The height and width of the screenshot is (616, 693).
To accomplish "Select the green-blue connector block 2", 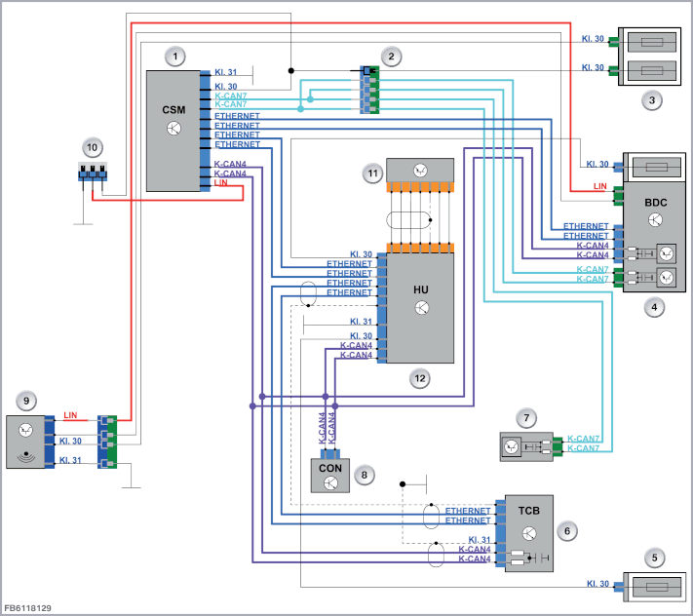I will (x=369, y=90).
